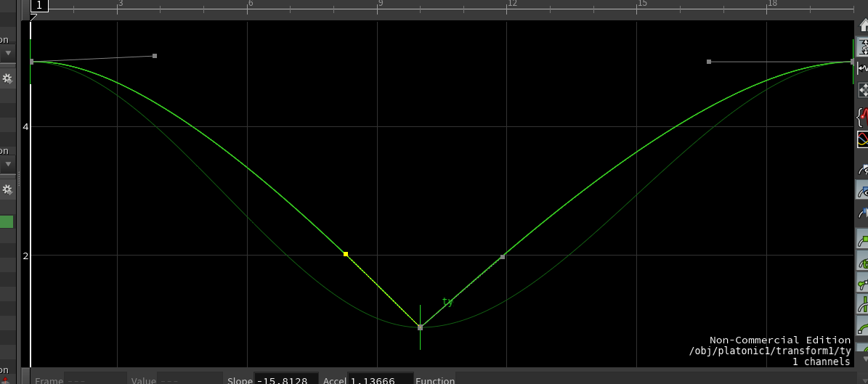The height and width of the screenshot is (384, 868).
Task: Expand the upper dropdown arrow in left panel
Action: click(7, 53)
